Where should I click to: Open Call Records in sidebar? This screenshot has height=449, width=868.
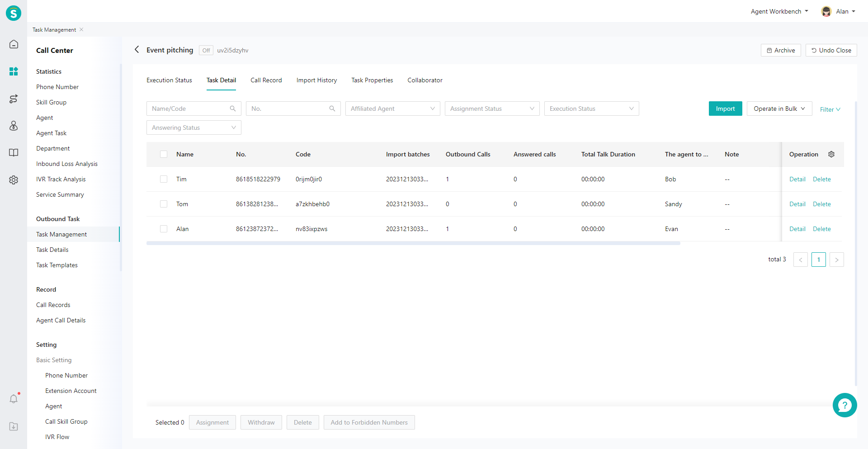(53, 305)
